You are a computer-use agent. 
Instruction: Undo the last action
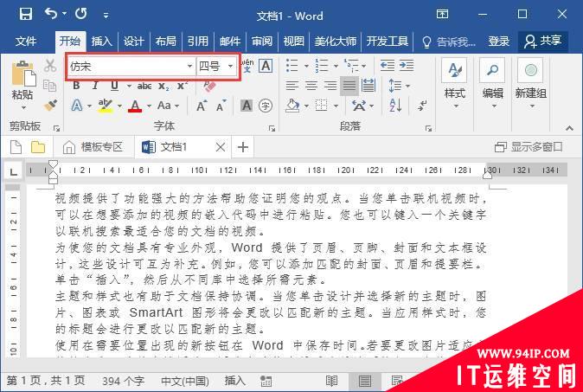coord(51,14)
